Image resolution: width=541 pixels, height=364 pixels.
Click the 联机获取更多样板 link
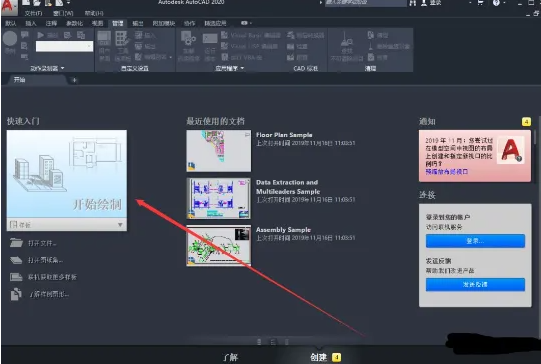coord(52,277)
